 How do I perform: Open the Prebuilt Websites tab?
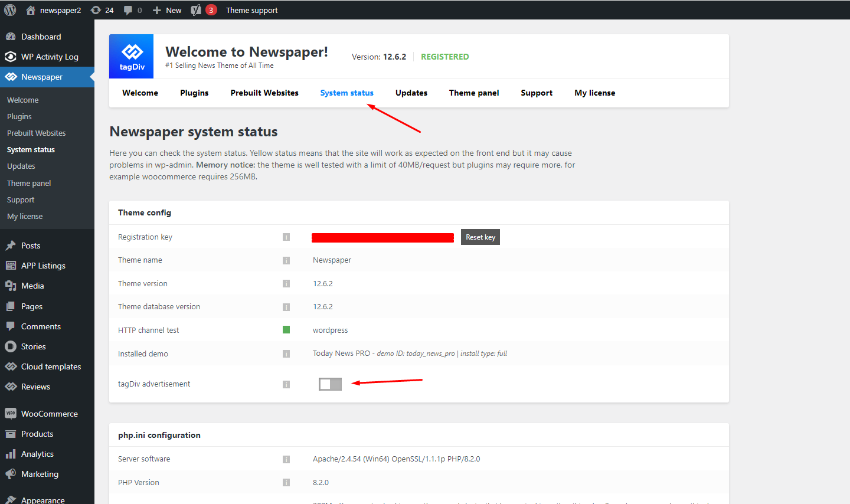[264, 93]
